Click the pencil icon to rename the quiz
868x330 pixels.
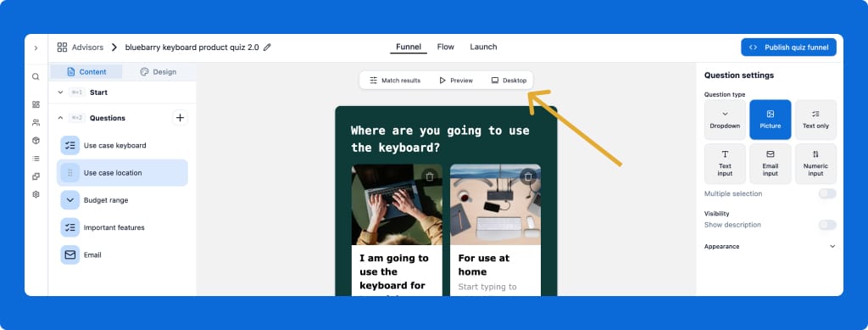click(x=267, y=48)
